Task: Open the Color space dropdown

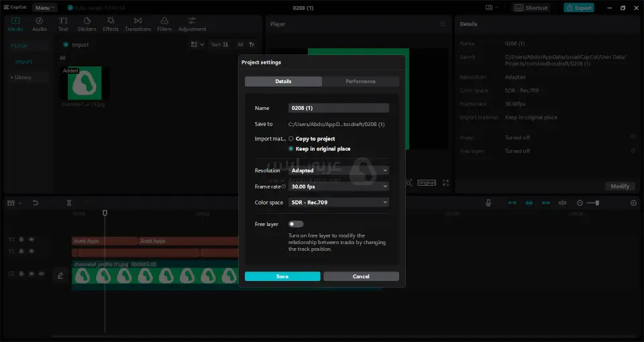Action: (338, 203)
